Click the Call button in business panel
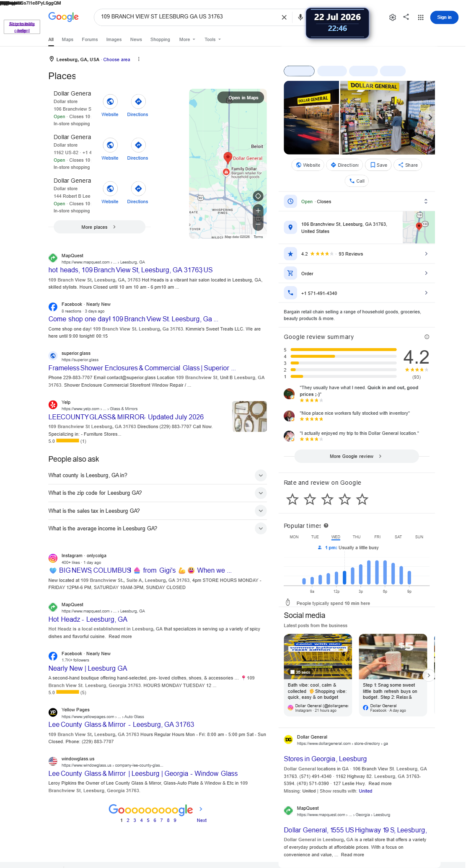The image size is (471, 868). point(357,181)
